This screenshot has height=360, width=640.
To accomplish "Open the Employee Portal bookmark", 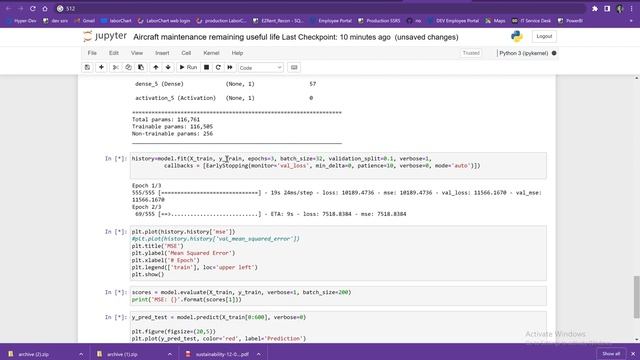I will click(330, 20).
